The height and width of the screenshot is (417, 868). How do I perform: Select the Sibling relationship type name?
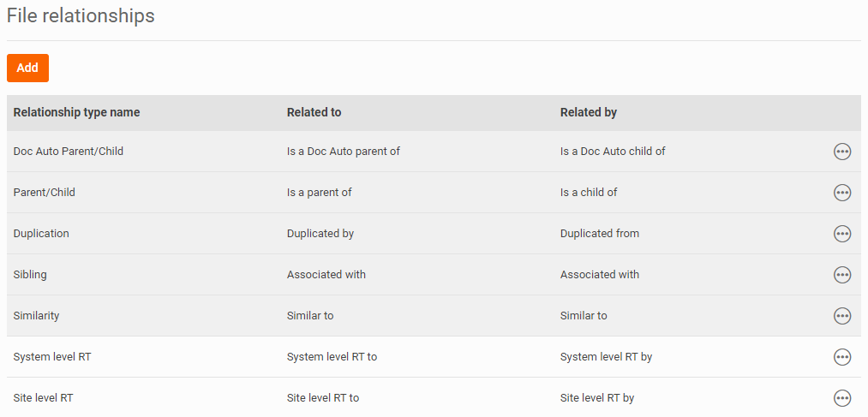point(30,275)
